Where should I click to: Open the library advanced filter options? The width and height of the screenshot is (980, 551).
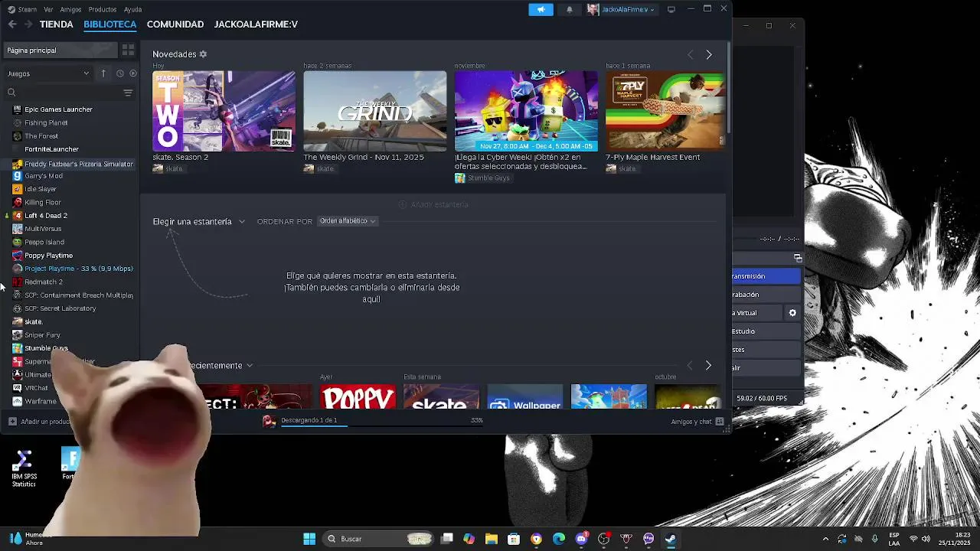(x=128, y=93)
